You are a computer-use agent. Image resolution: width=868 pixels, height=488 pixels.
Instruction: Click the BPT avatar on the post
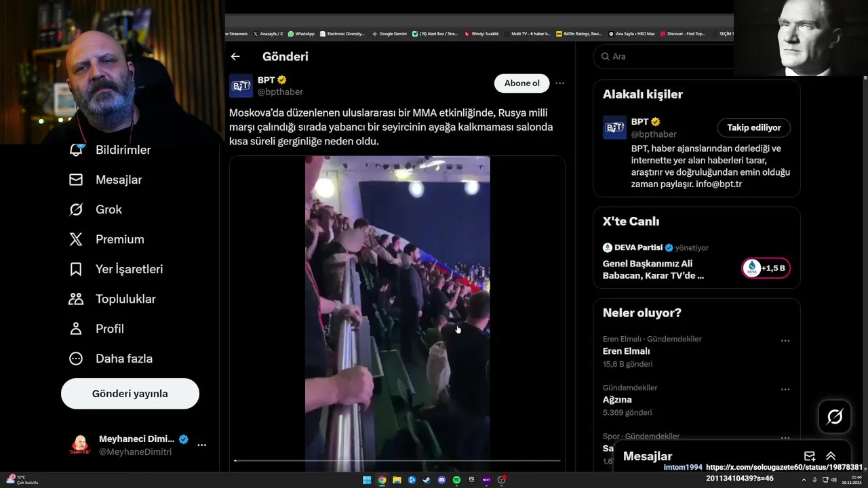pyautogui.click(x=241, y=85)
